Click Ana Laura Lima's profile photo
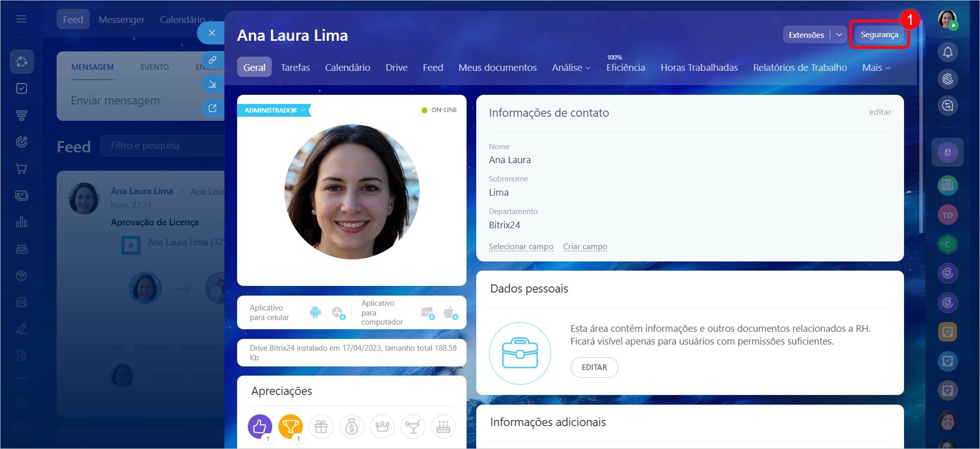This screenshot has height=449, width=980. [x=352, y=192]
